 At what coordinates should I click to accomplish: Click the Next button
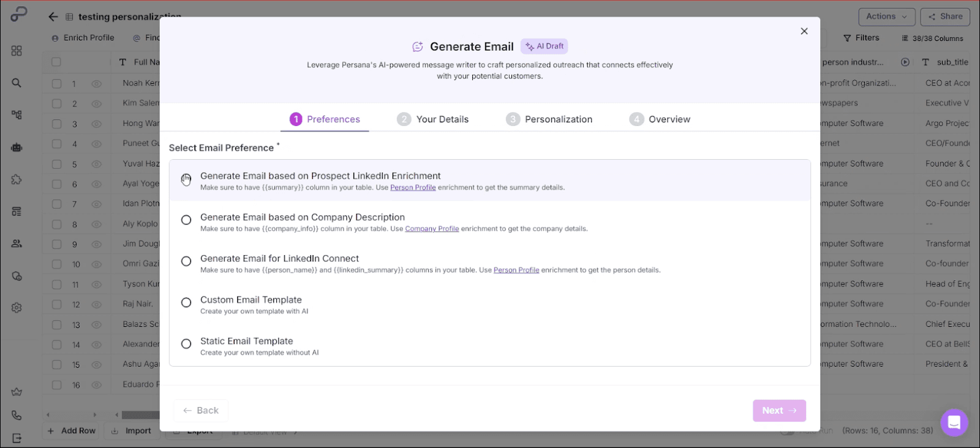[779, 411]
